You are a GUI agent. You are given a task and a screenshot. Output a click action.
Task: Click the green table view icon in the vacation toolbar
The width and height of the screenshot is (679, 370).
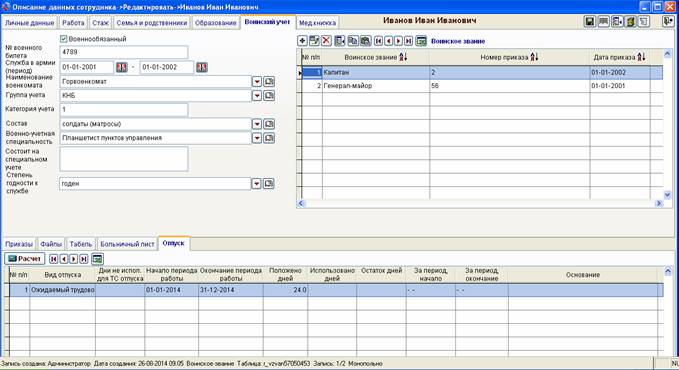click(97, 259)
